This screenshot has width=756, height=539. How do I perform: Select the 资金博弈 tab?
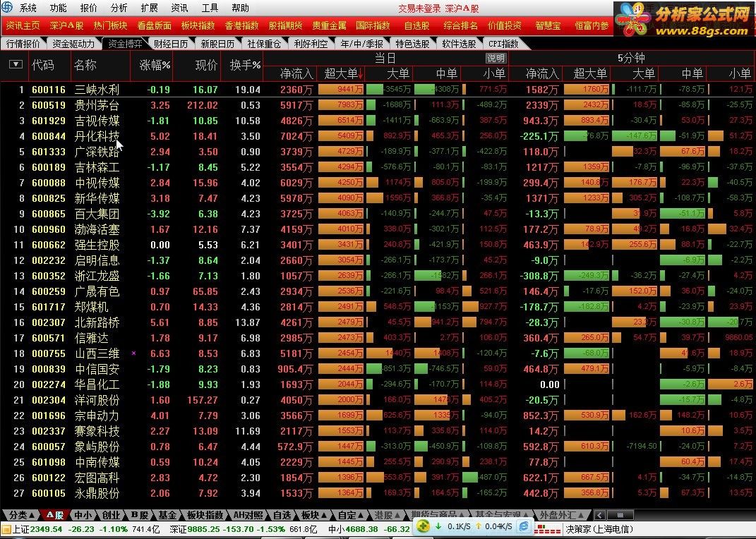click(x=125, y=44)
